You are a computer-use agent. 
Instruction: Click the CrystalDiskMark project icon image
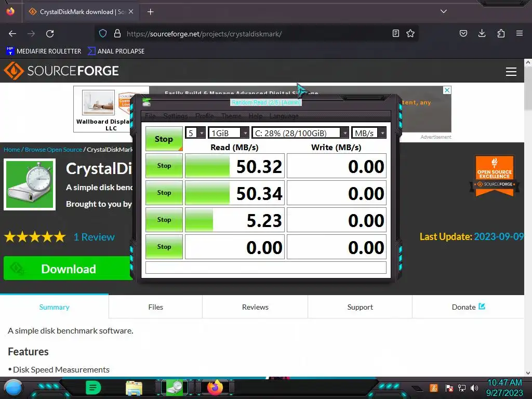30,184
